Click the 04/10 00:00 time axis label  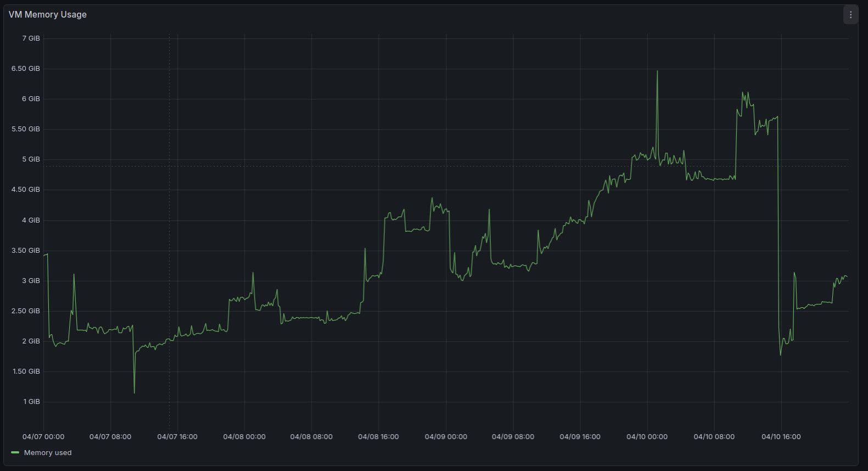click(x=647, y=437)
